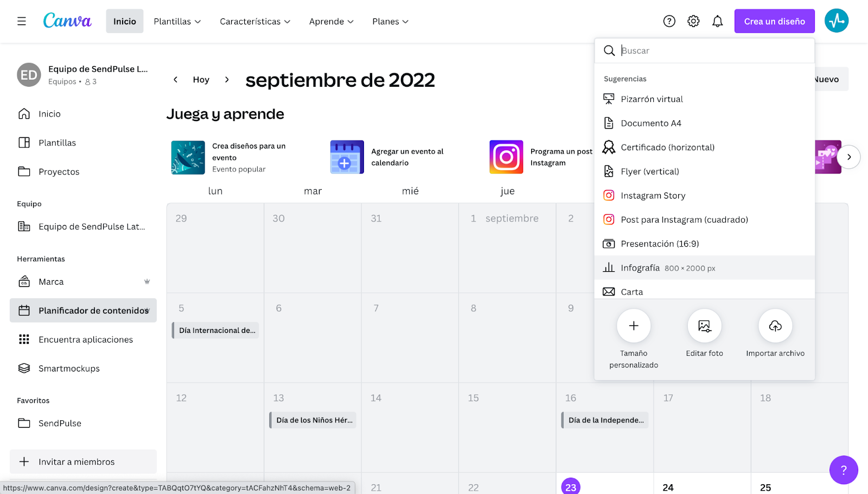Open Encuentra aplicaciones
This screenshot has height=494, width=868.
pyautogui.click(x=83, y=339)
